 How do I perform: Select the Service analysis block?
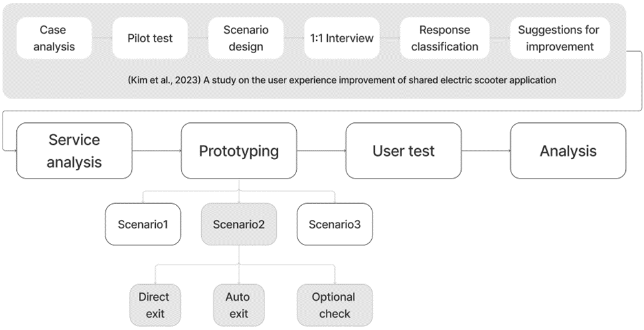(x=74, y=151)
